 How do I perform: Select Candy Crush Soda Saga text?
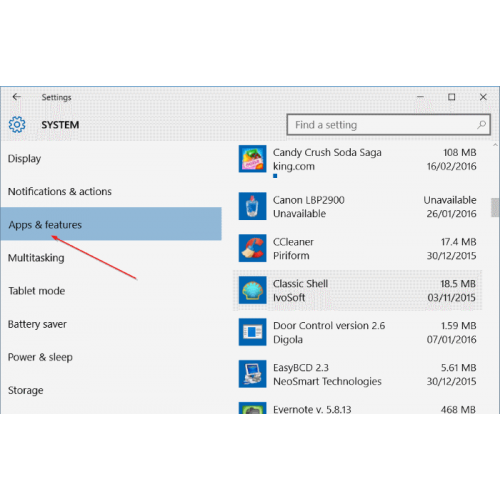click(327, 153)
